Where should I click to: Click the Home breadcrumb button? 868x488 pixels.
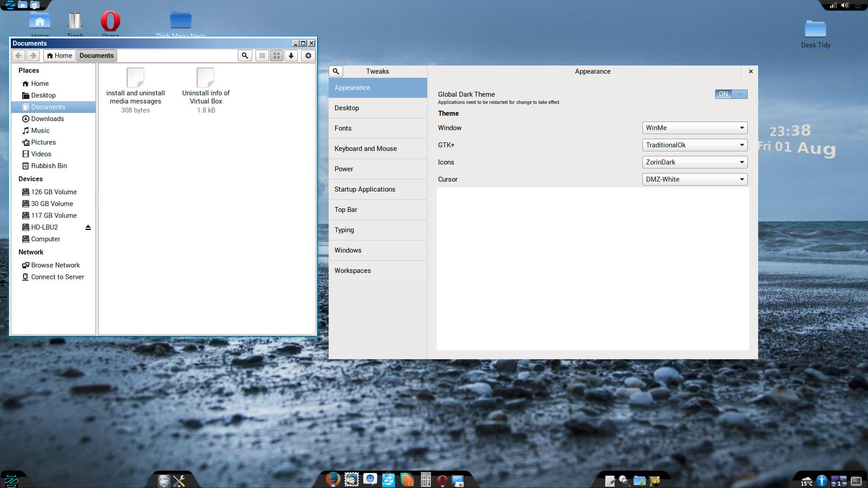pyautogui.click(x=59, y=56)
